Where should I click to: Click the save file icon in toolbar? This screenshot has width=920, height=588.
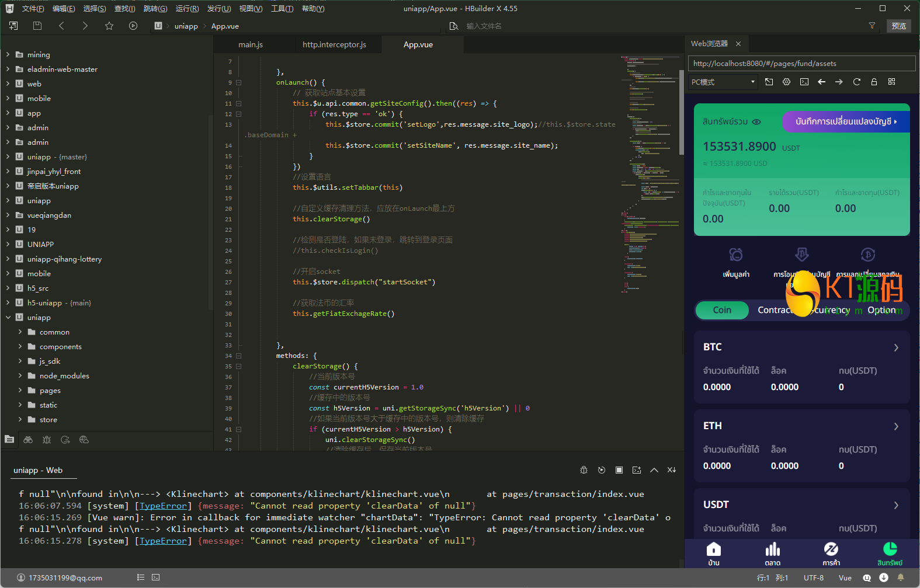point(37,26)
